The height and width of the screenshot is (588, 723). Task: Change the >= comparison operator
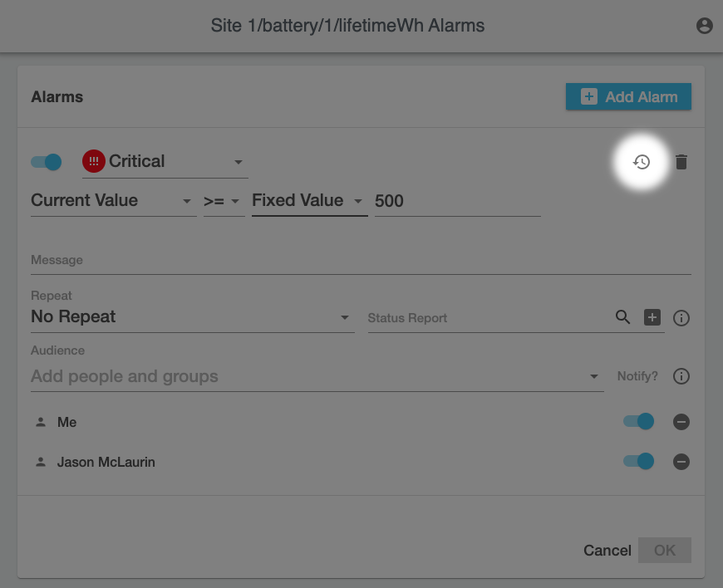coord(223,201)
